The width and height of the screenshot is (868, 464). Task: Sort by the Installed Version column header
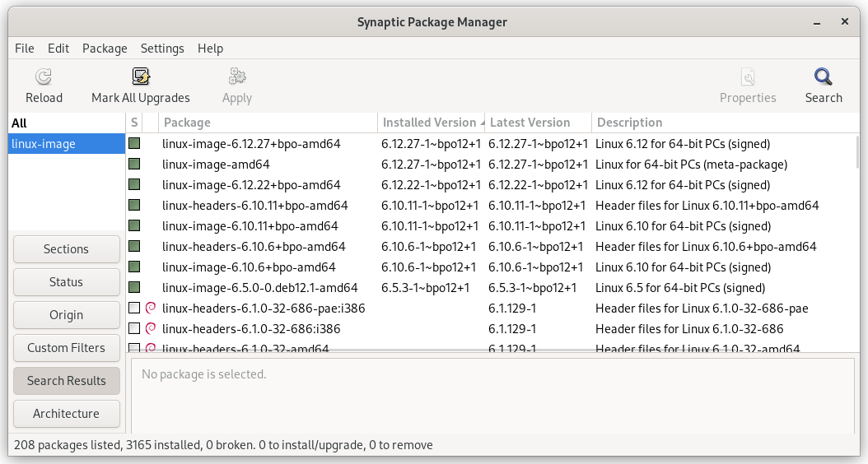pos(432,123)
